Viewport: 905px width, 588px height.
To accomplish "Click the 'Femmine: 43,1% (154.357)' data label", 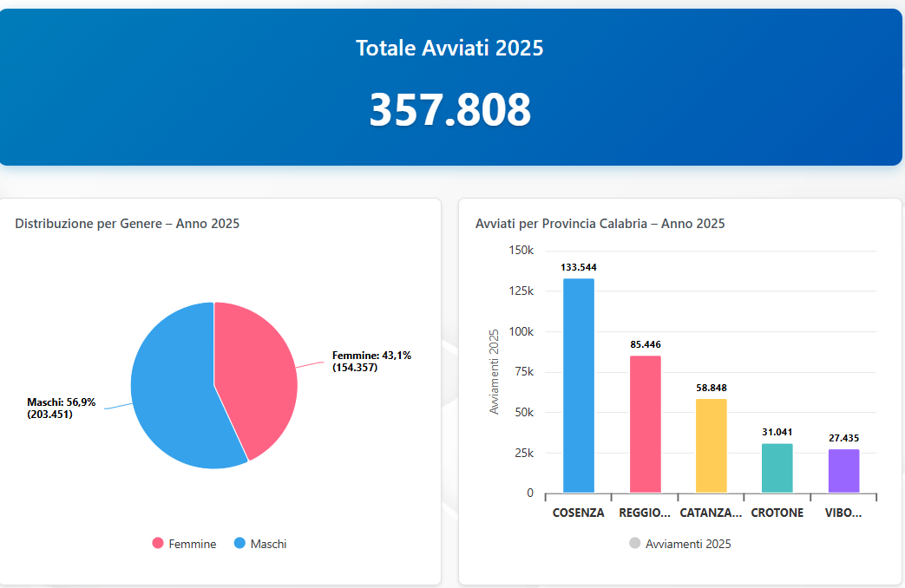I will 371,362.
